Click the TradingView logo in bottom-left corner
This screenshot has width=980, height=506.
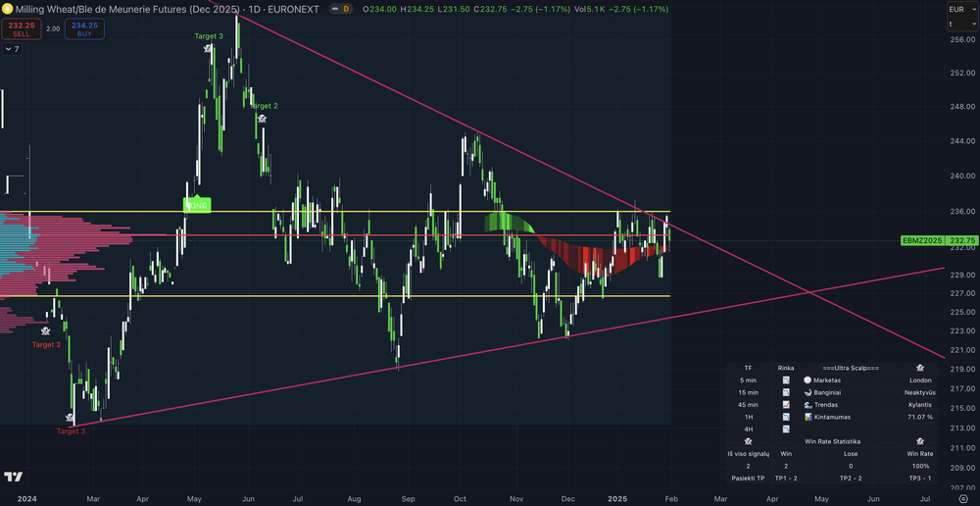coord(13,478)
